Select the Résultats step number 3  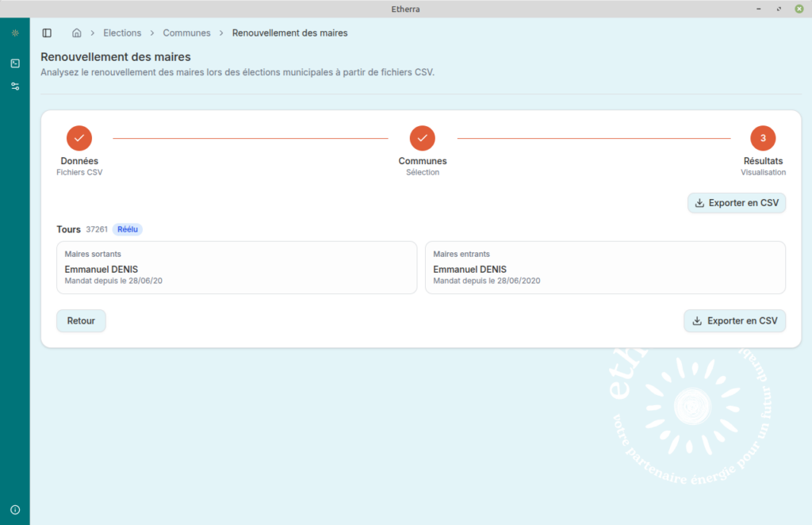coord(763,138)
